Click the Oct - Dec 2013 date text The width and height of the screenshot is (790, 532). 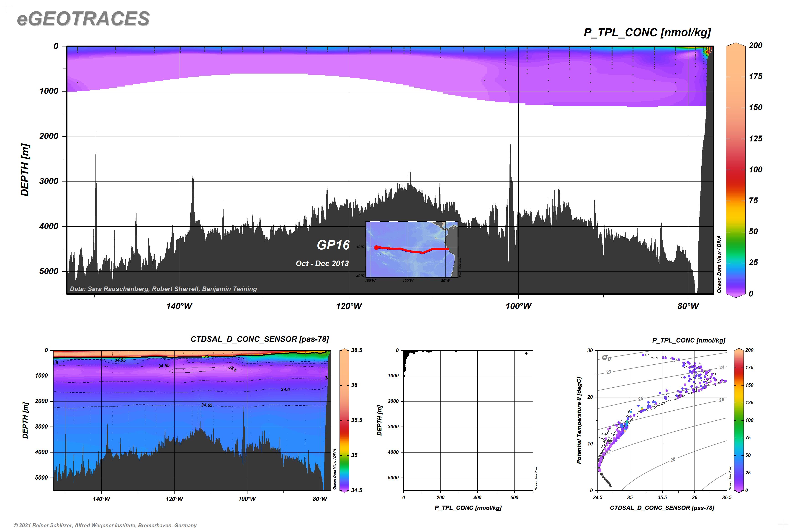322,264
